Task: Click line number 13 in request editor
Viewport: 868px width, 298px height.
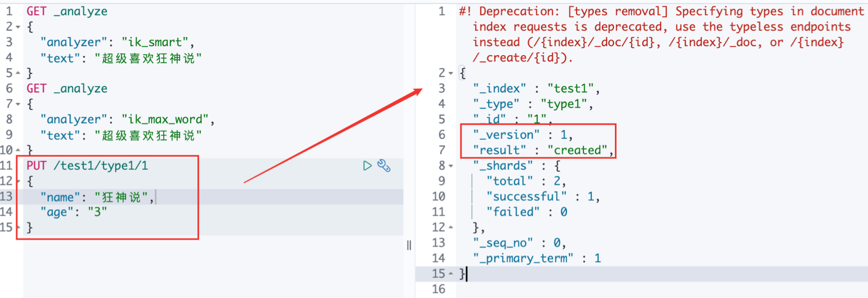Action: 7,196
